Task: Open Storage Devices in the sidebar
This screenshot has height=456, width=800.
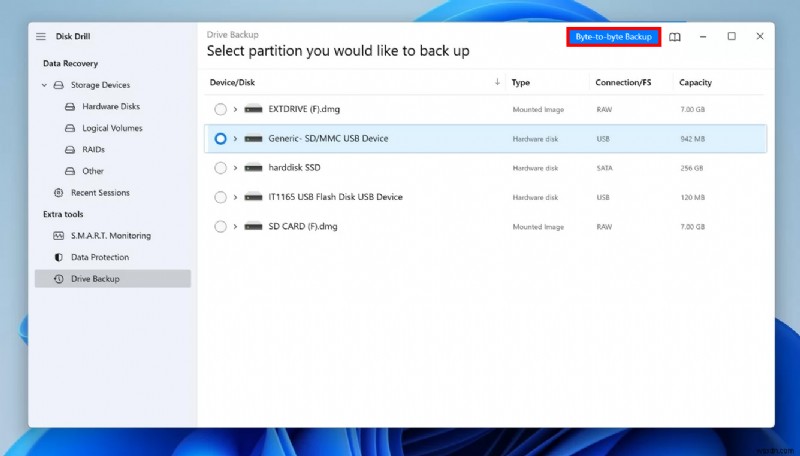Action: click(100, 85)
